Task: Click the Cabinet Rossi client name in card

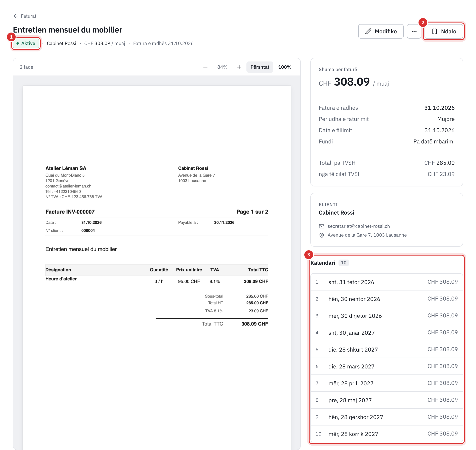Action: [x=336, y=213]
